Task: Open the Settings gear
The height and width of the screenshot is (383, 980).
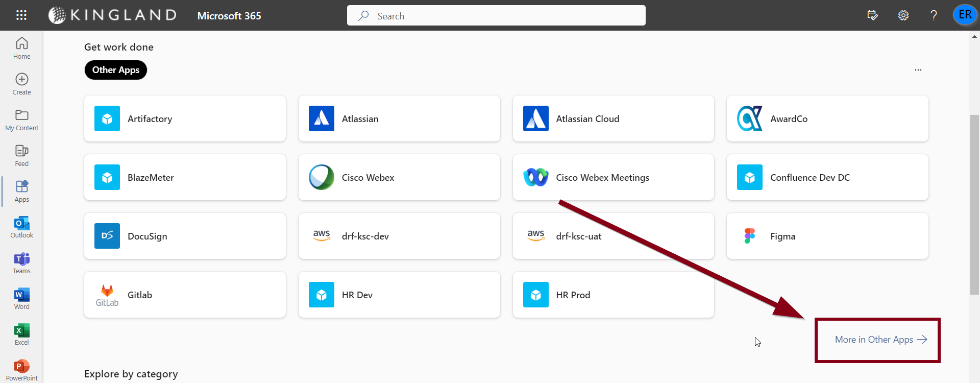Action: (903, 15)
